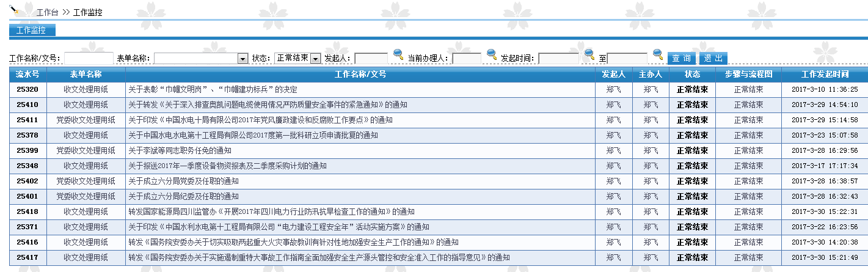Expand the 表单名称 dropdown list
Image resolution: width=868 pixels, height=272 pixels.
click(x=242, y=59)
